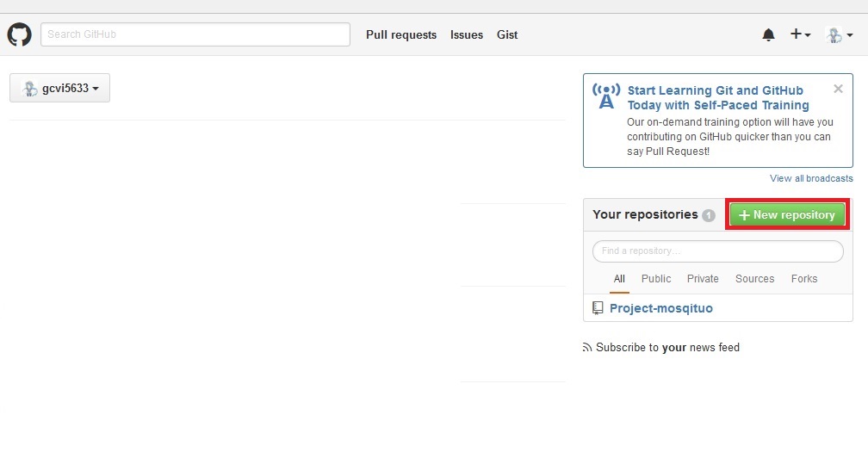Expand the gcvi5633 account switcher
The height and width of the screenshot is (458, 868).
pos(59,88)
